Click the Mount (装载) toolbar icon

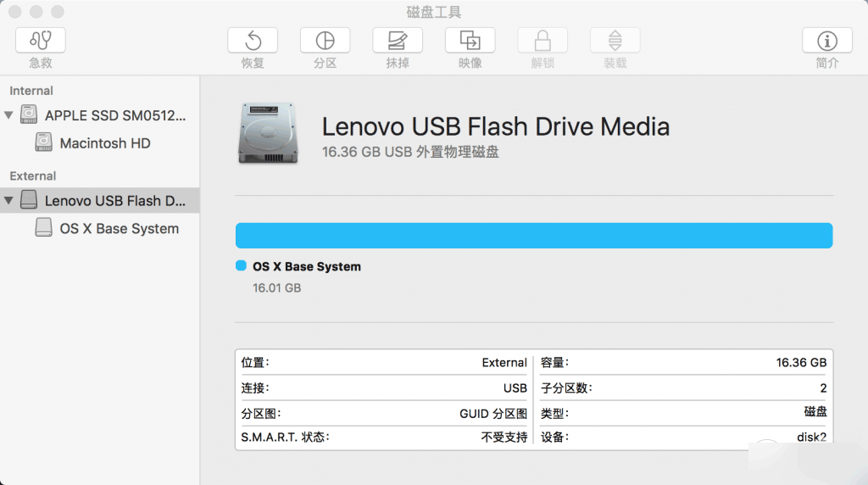[x=615, y=40]
